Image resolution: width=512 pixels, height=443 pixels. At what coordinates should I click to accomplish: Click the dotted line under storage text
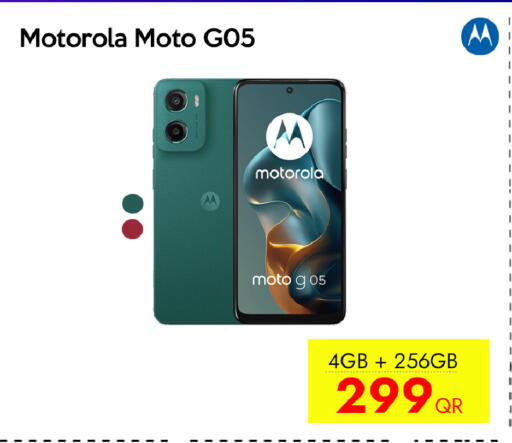[393, 370]
